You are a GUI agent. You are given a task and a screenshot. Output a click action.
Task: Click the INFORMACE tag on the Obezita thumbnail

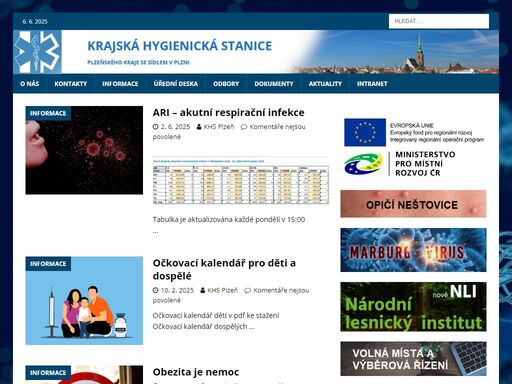pos(48,373)
